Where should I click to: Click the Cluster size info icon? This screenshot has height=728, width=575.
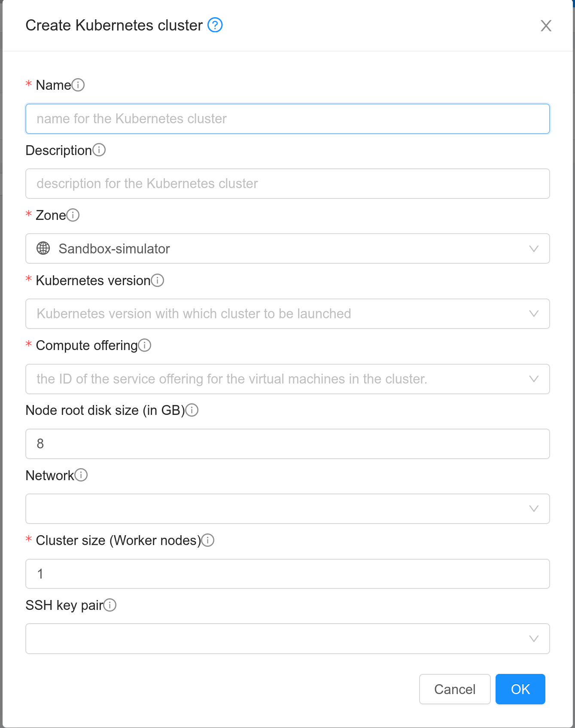209,540
